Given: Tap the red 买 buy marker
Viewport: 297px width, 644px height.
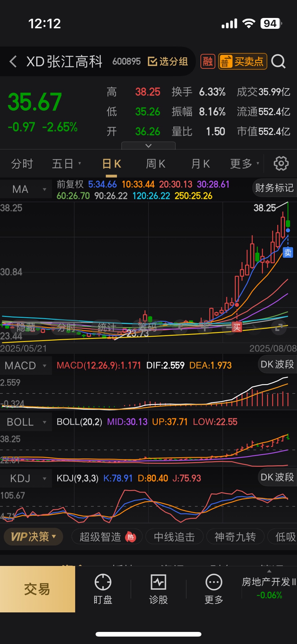Looking at the screenshot, I should coord(237,327).
